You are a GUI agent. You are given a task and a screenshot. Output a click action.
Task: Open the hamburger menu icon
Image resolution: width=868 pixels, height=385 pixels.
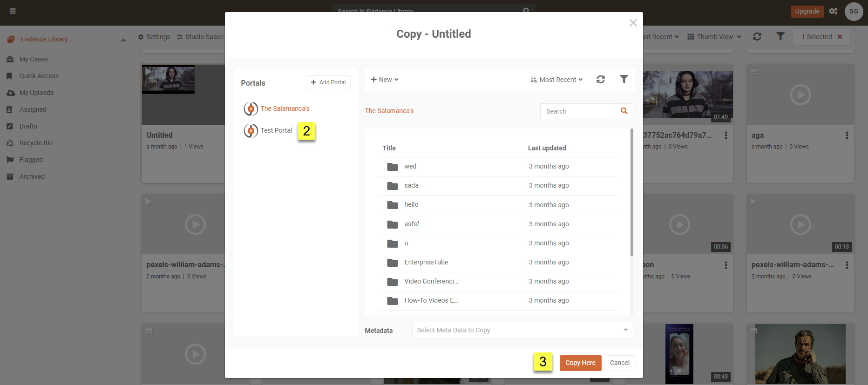tap(13, 11)
